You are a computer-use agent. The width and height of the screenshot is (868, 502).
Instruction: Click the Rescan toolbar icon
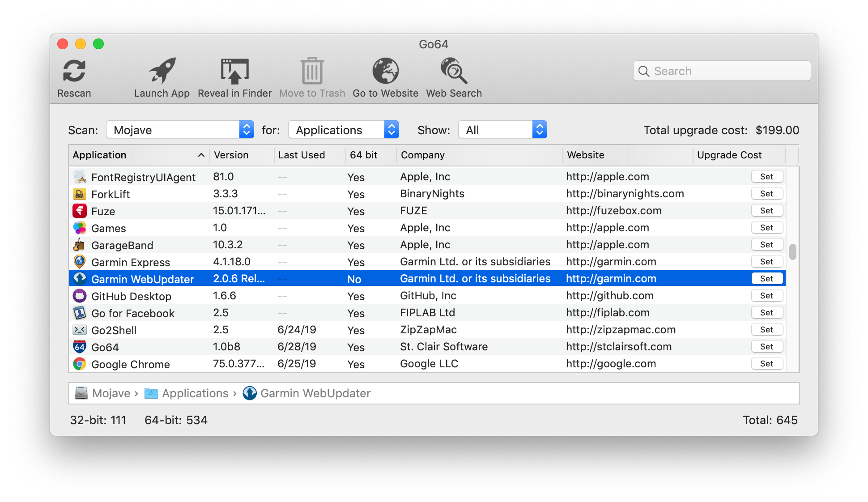(x=74, y=71)
